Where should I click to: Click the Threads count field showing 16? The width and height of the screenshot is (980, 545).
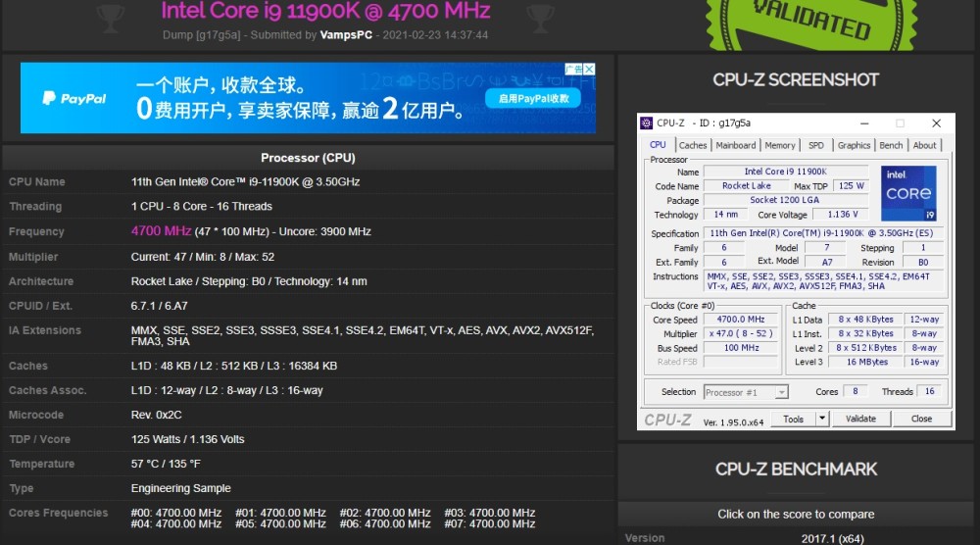pos(929,391)
